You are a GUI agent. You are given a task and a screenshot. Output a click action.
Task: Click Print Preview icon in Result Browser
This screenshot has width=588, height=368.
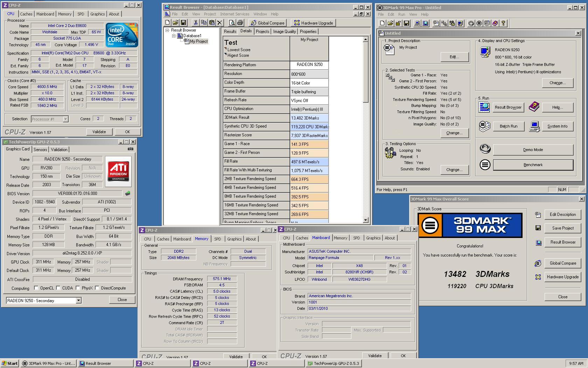232,23
